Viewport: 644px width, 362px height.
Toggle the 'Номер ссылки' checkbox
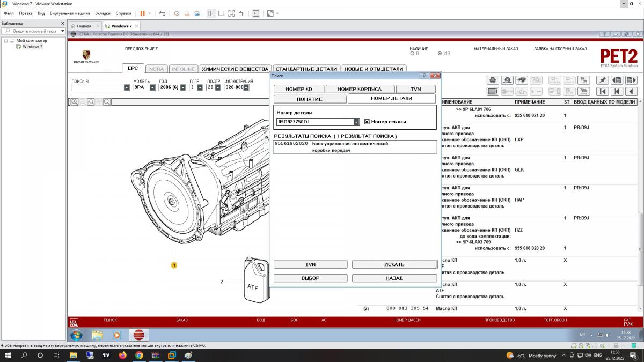click(x=367, y=122)
